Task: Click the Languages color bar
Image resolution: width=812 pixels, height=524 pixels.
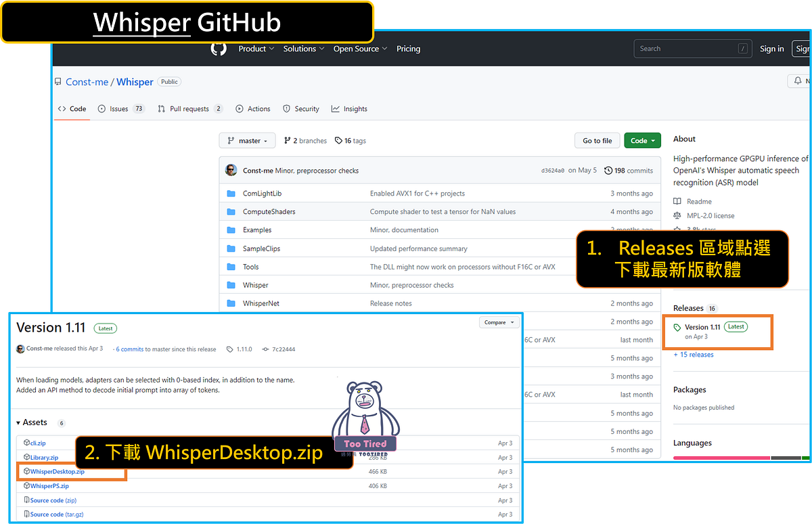Action: [738, 459]
